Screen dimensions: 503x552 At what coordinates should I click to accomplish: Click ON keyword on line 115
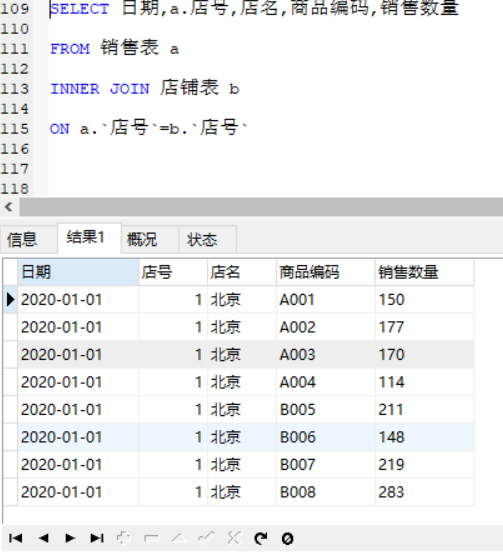(x=60, y=129)
